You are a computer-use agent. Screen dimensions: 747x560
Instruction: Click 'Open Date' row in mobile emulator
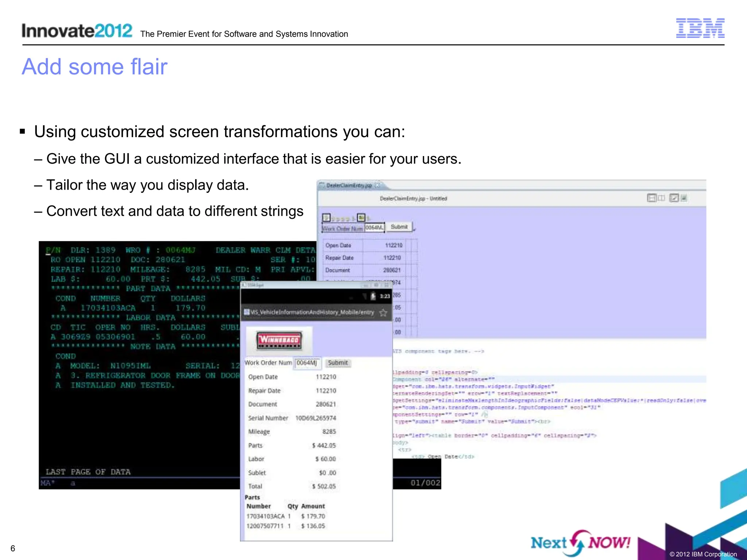(292, 377)
